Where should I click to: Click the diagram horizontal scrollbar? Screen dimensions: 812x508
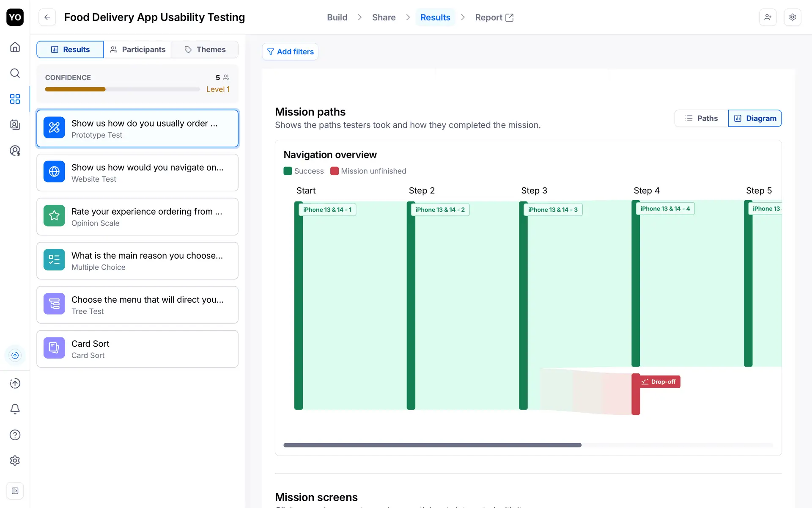click(x=432, y=445)
